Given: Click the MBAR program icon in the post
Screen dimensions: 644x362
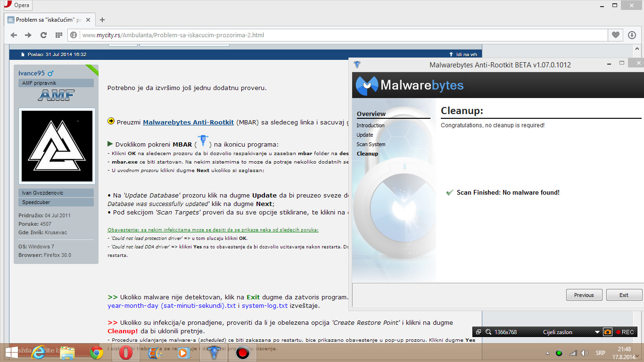Looking at the screenshot, I should [203, 141].
